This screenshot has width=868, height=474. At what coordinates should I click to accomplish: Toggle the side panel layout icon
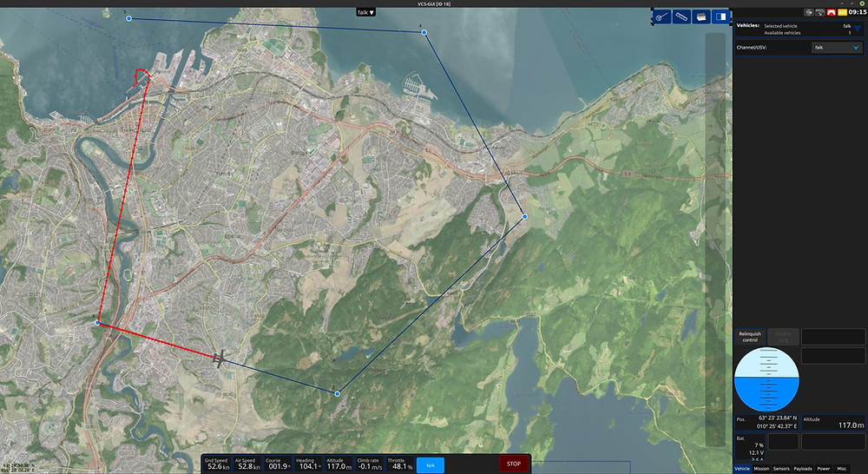pyautogui.click(x=720, y=17)
